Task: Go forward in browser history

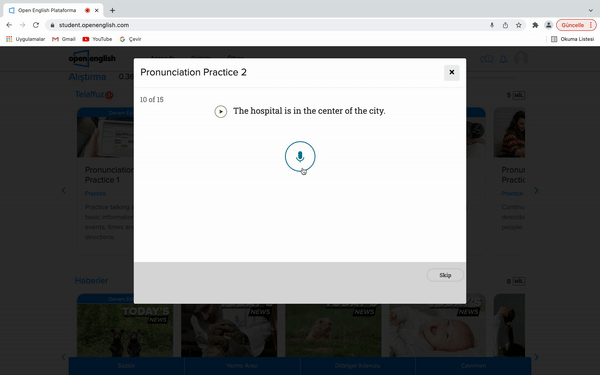Action: [x=22, y=25]
